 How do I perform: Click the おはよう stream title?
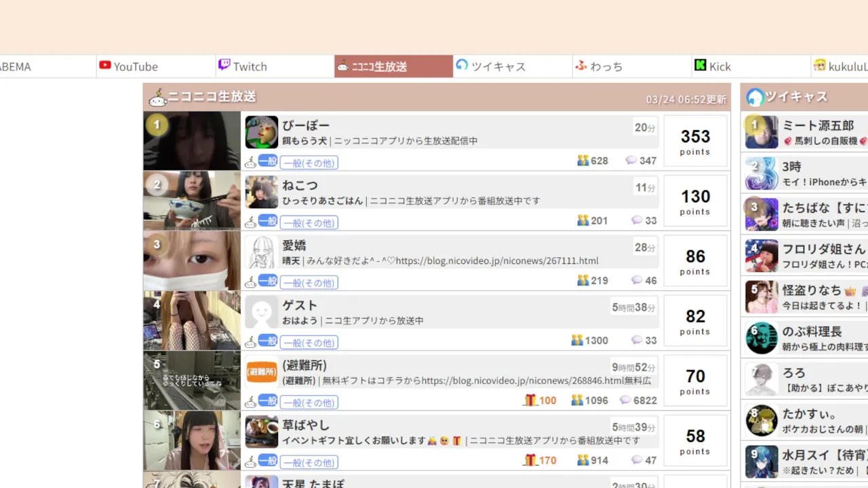[300, 321]
